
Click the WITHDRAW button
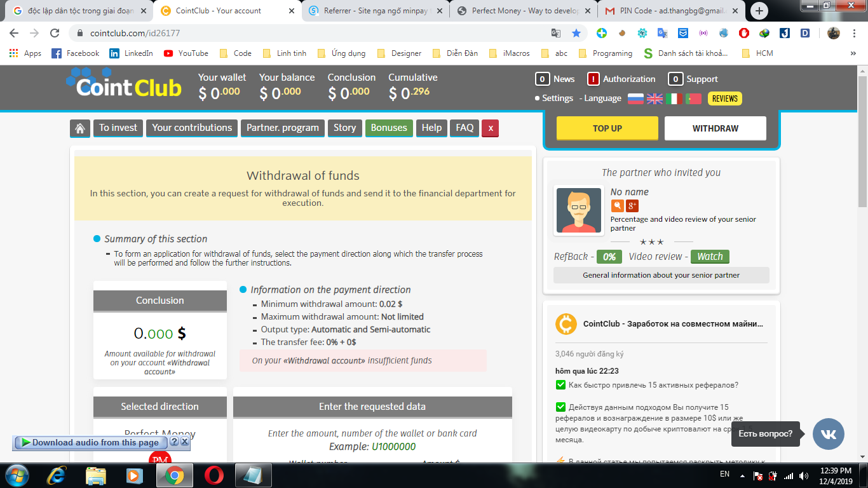pos(715,128)
